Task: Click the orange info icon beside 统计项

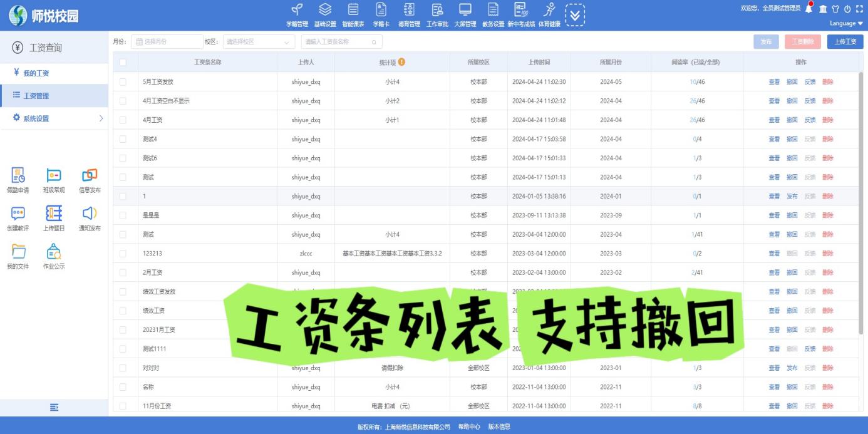Action: point(401,62)
